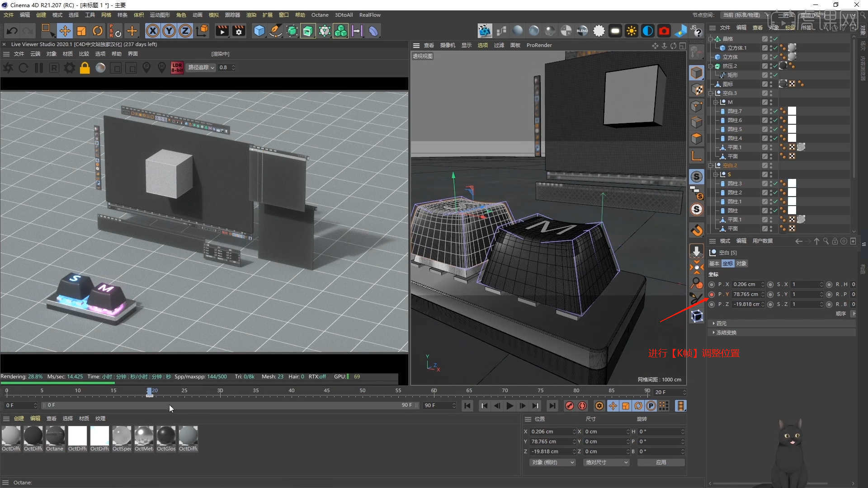The height and width of the screenshot is (488, 868).
Task: Open Live Viewer 材质 menu
Action: click(68, 54)
